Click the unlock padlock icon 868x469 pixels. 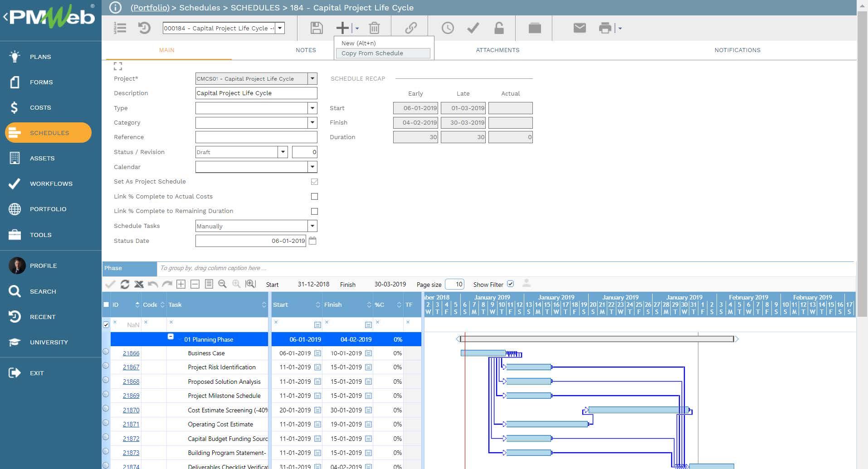pos(499,28)
